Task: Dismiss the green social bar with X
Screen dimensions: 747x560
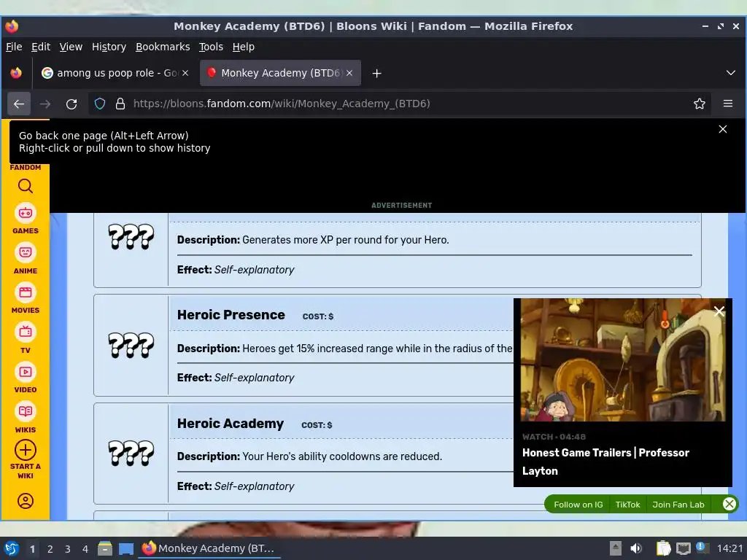Action: pos(729,505)
